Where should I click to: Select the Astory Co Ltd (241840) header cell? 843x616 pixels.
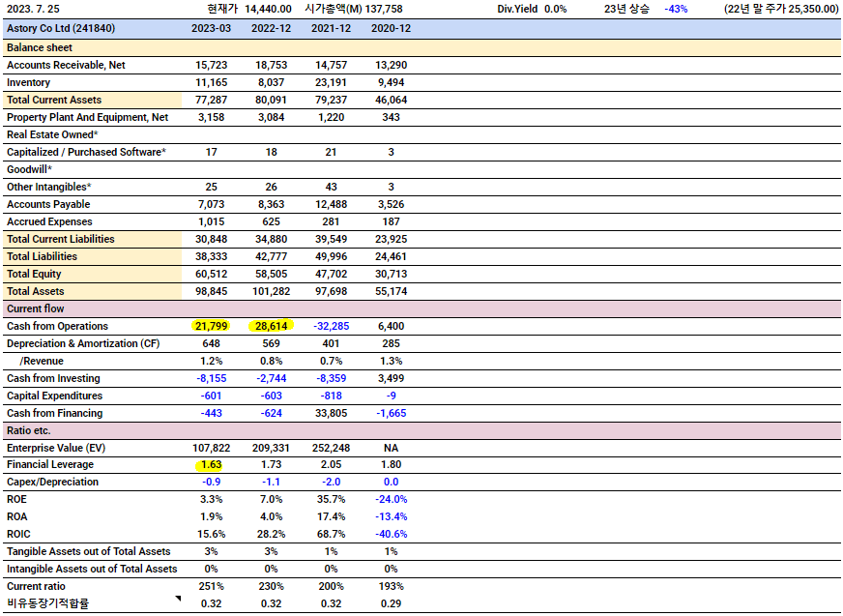[61, 29]
